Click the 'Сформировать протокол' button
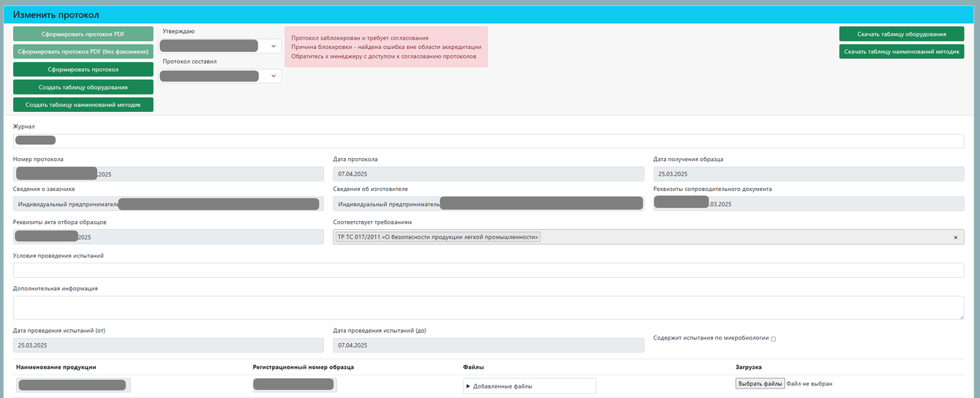The width and height of the screenshot is (980, 398). click(83, 70)
